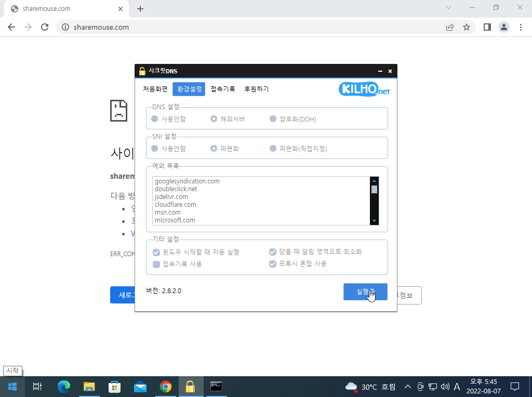Viewport: 532px width, 397px height.
Task: Open Microsoft Edge from the taskbar
Action: point(64,387)
